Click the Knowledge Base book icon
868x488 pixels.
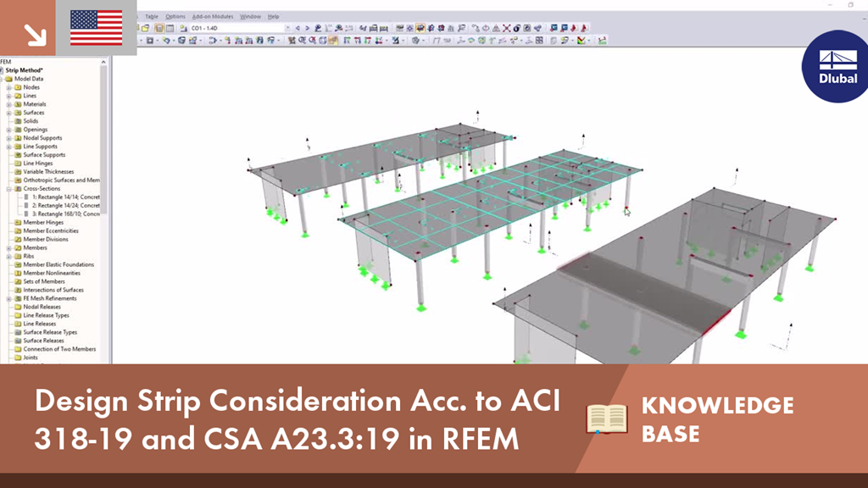click(x=607, y=419)
